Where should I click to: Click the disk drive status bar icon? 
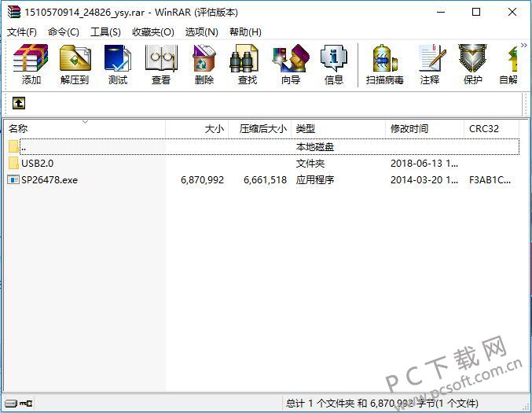point(11,403)
